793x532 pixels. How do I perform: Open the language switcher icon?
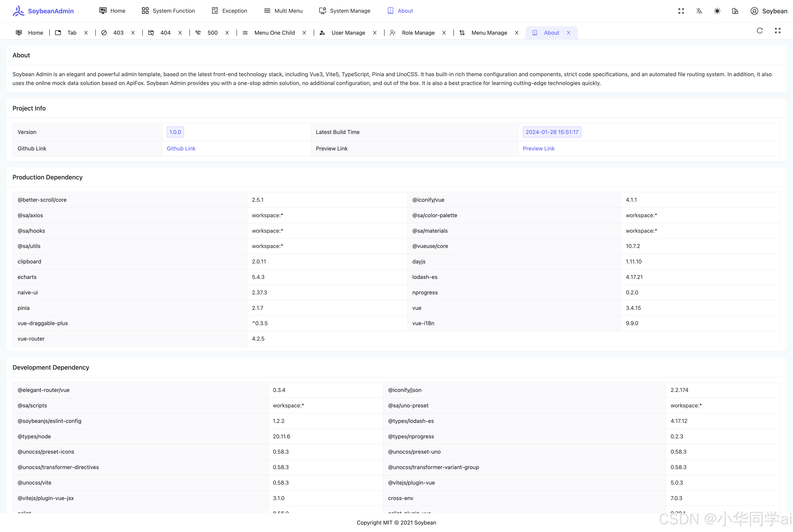tap(699, 11)
